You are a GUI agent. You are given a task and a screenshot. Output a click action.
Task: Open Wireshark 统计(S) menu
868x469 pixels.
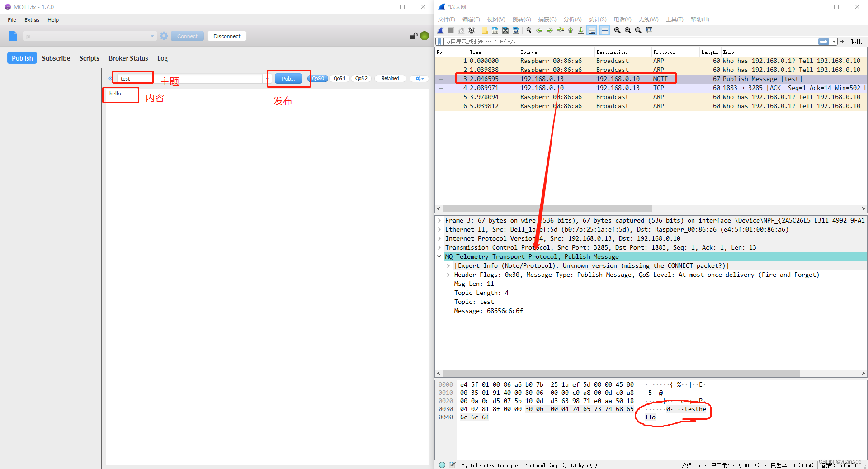597,19
